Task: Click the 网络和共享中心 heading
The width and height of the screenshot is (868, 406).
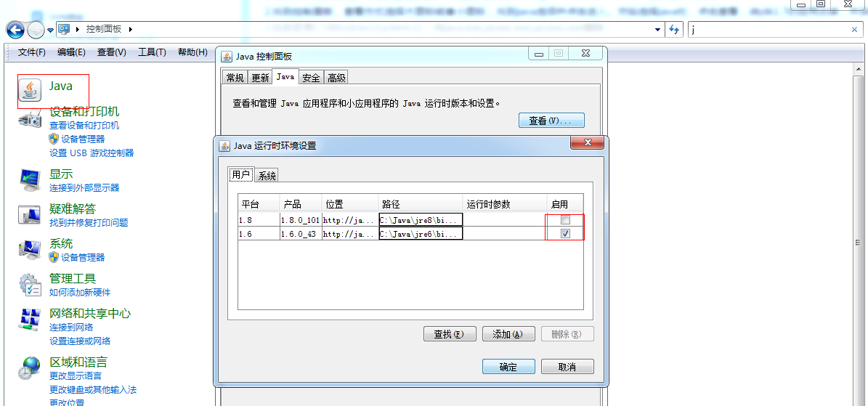Action: [90, 313]
